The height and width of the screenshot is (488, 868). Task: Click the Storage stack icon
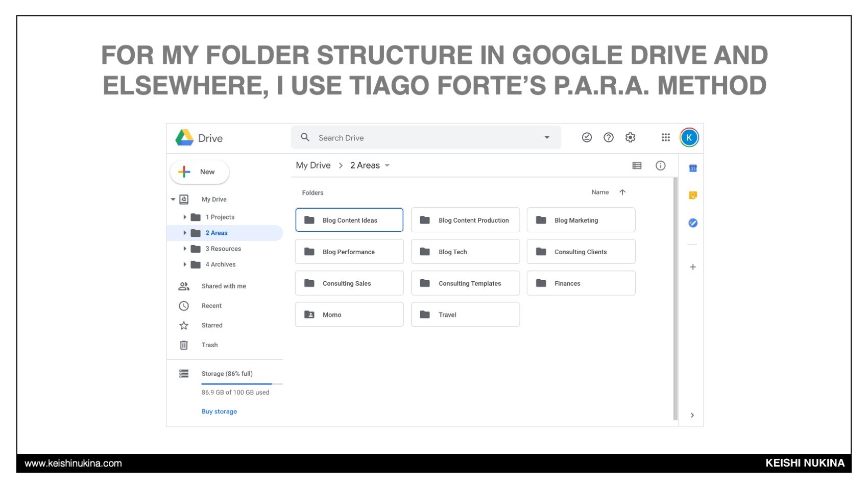tap(184, 374)
